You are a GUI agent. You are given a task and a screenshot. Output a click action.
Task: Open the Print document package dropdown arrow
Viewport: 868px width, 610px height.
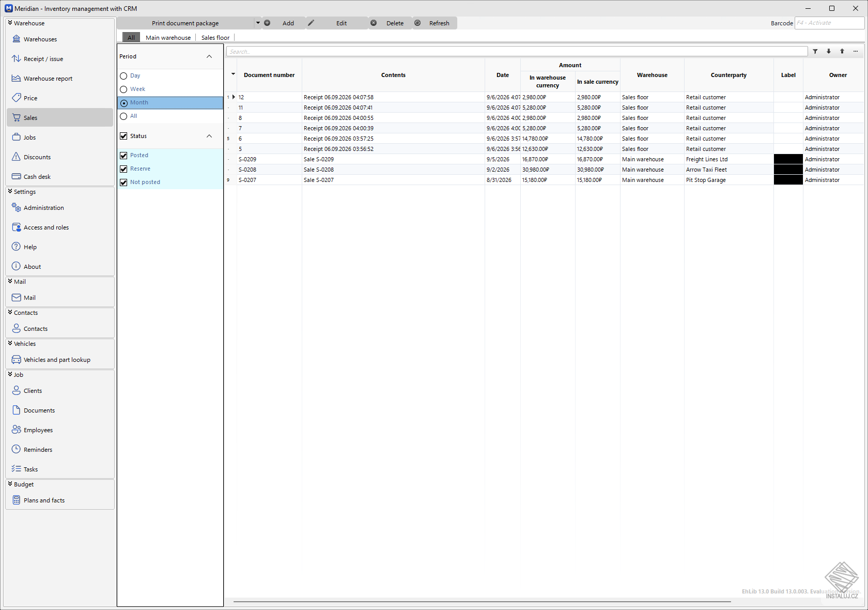tap(258, 23)
